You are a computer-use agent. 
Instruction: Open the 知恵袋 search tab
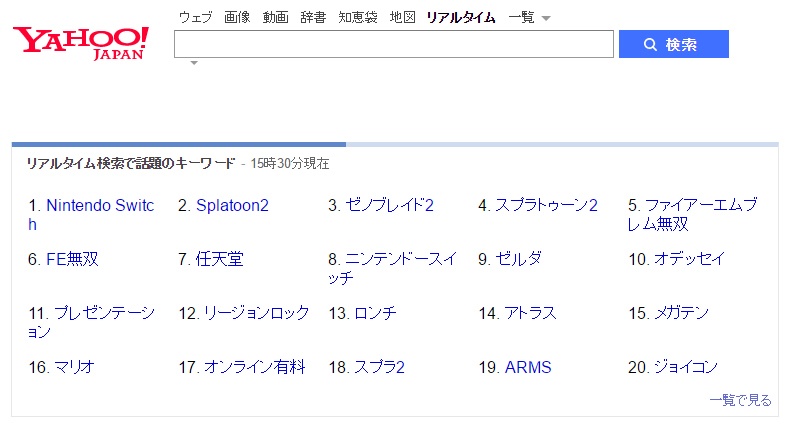pyautogui.click(x=358, y=17)
